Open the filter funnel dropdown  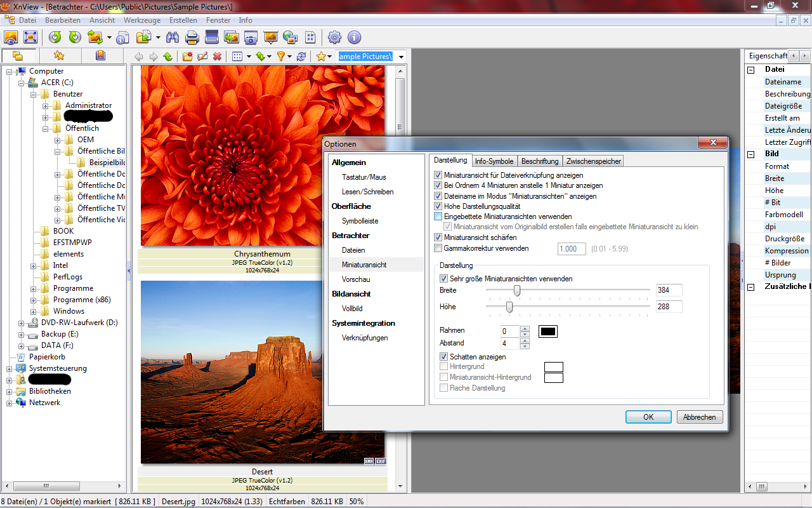(x=289, y=57)
